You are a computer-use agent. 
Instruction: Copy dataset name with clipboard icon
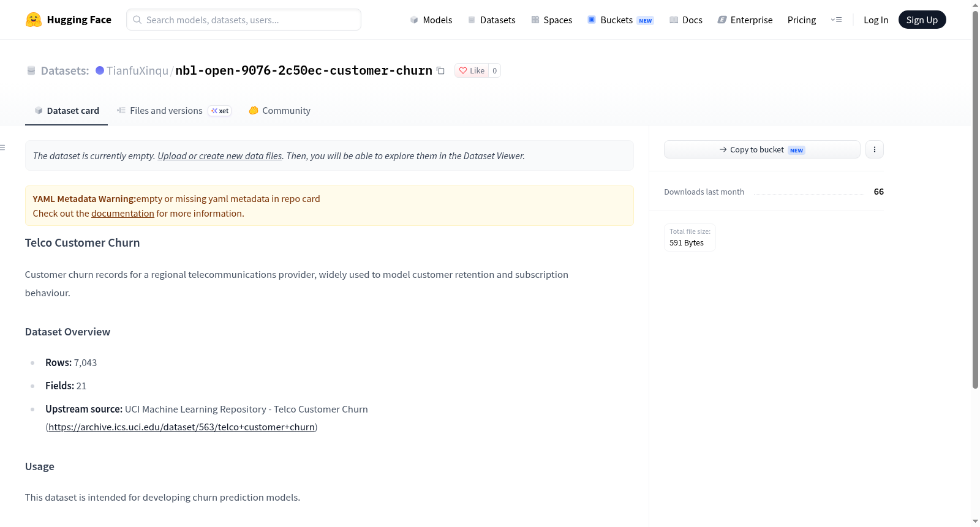pos(440,70)
